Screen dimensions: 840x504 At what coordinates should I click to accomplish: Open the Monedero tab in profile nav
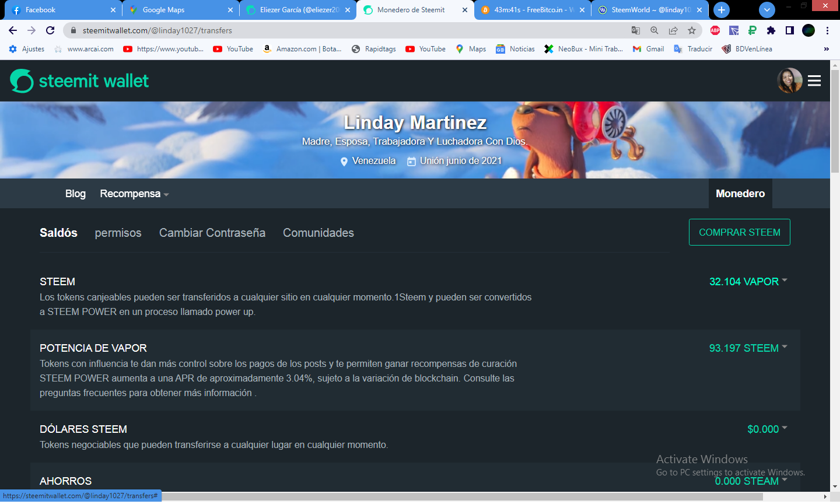click(740, 194)
